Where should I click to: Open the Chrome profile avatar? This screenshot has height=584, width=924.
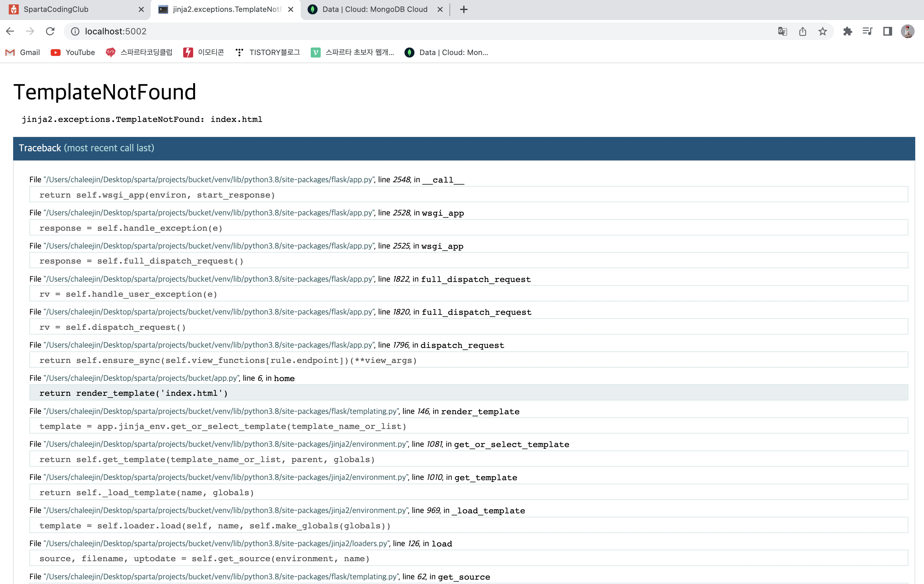pyautogui.click(x=908, y=31)
